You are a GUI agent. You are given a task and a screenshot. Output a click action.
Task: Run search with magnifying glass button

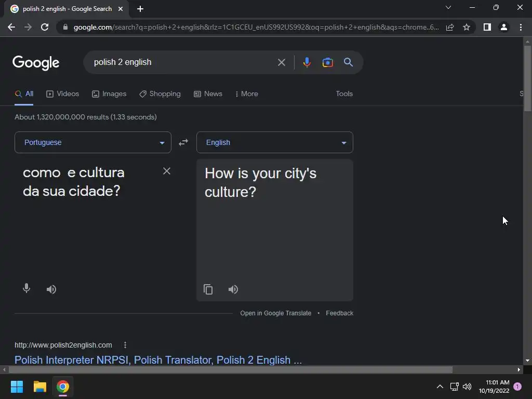348,62
